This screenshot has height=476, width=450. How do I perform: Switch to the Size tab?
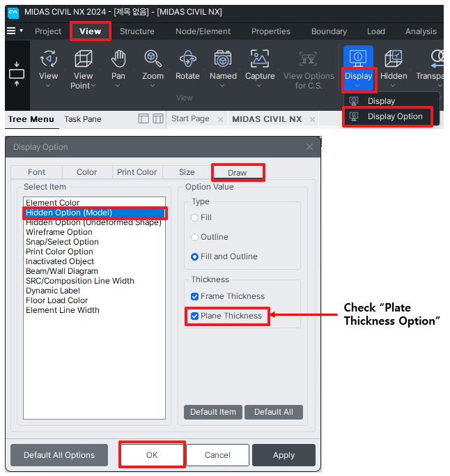pos(187,172)
